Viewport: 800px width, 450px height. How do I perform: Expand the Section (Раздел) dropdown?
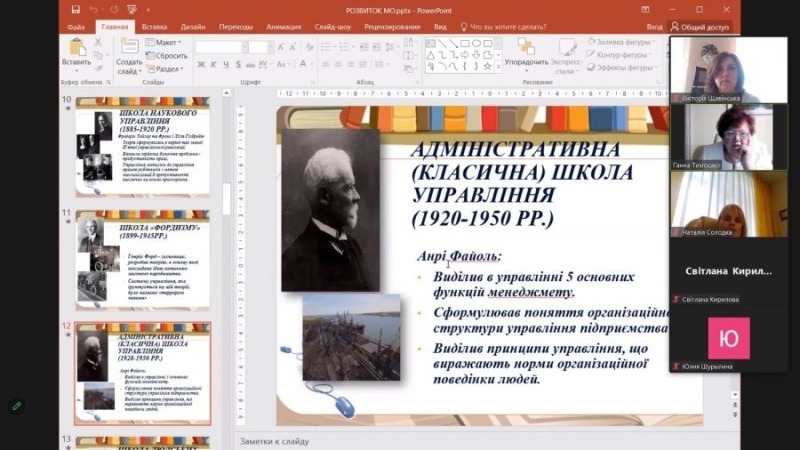coord(168,69)
